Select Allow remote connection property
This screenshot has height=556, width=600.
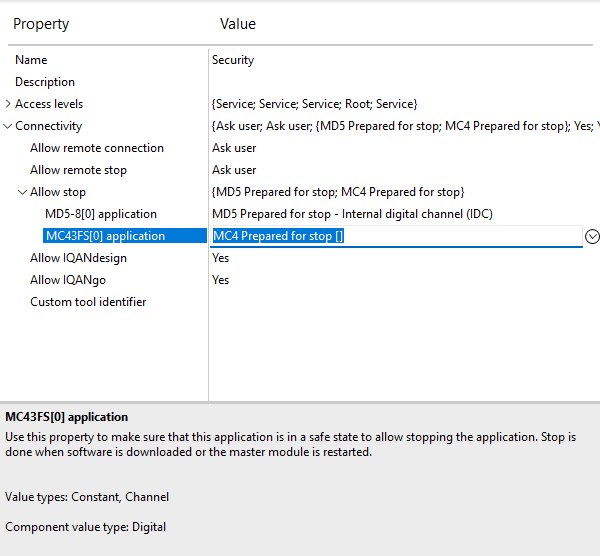click(x=96, y=148)
